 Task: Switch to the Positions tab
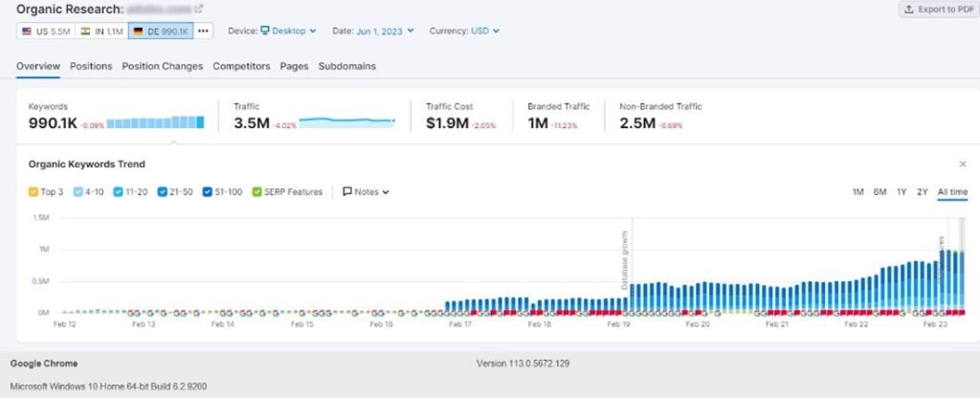91,66
